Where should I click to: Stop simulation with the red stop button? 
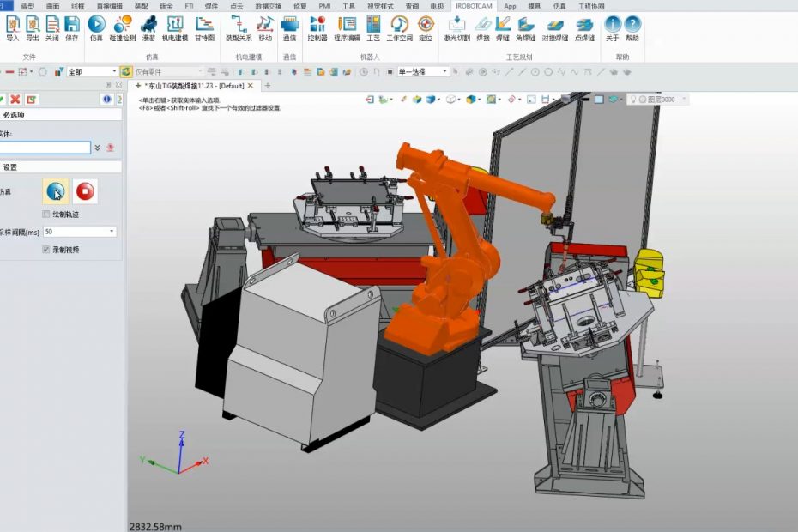(x=85, y=191)
